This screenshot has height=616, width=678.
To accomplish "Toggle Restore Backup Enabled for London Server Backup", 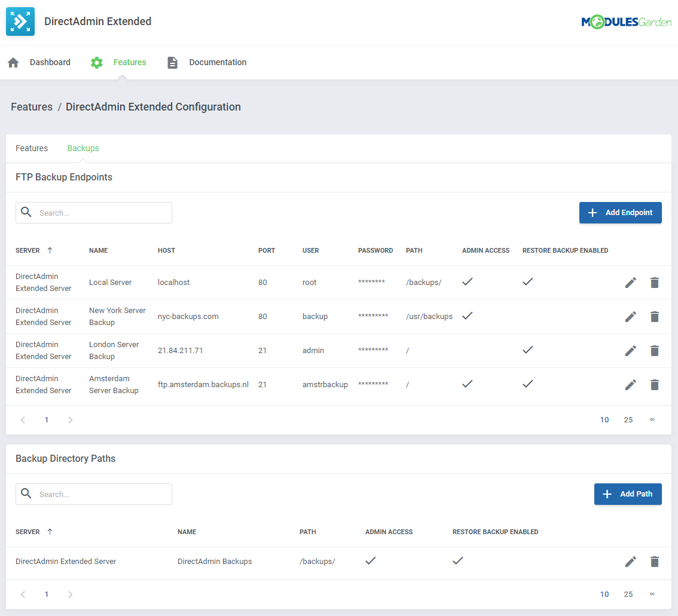I will (x=527, y=350).
